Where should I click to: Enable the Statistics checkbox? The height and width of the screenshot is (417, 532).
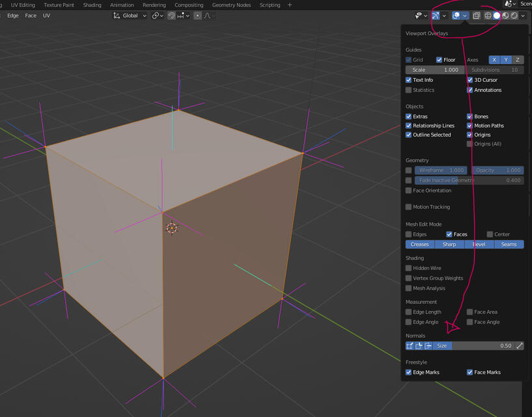pyautogui.click(x=409, y=90)
